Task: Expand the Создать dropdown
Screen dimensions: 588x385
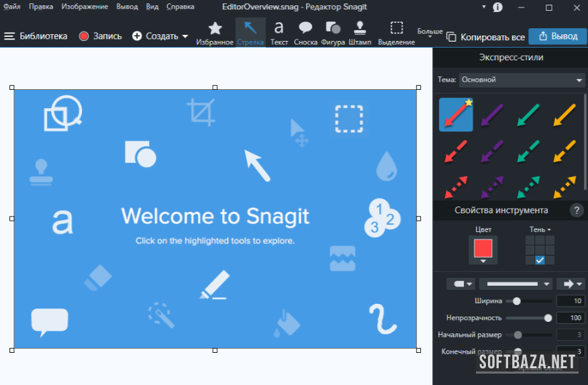Action: click(160, 36)
